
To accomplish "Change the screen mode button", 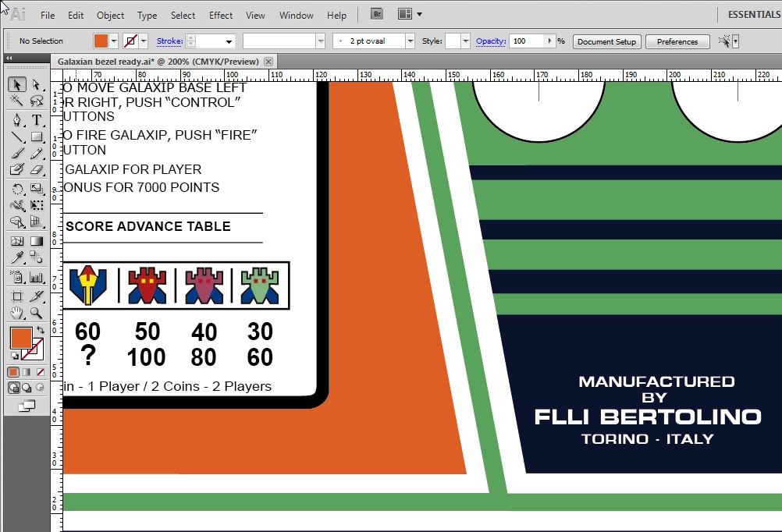I will tap(27, 406).
